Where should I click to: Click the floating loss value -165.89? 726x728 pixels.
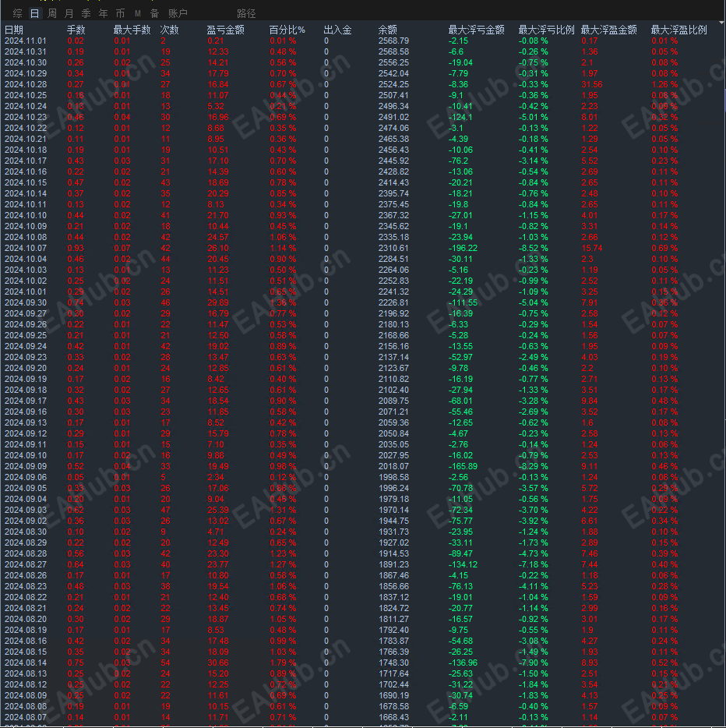click(463, 467)
